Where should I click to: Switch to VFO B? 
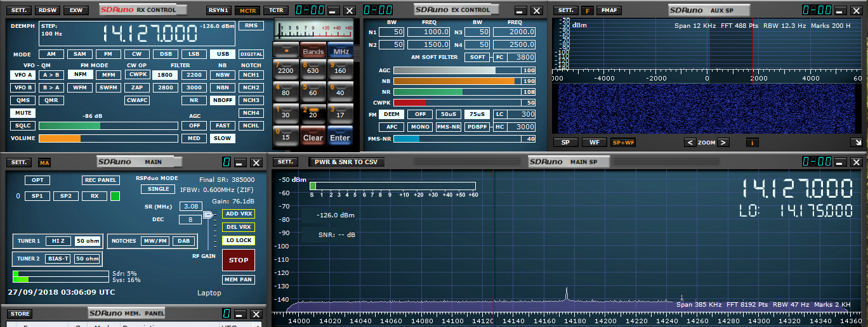pyautogui.click(x=23, y=87)
